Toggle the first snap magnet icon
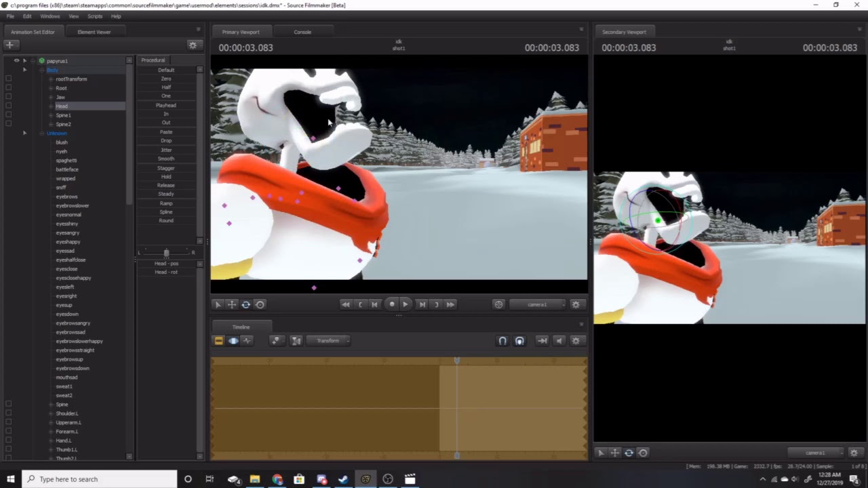The height and width of the screenshot is (488, 868). [502, 341]
